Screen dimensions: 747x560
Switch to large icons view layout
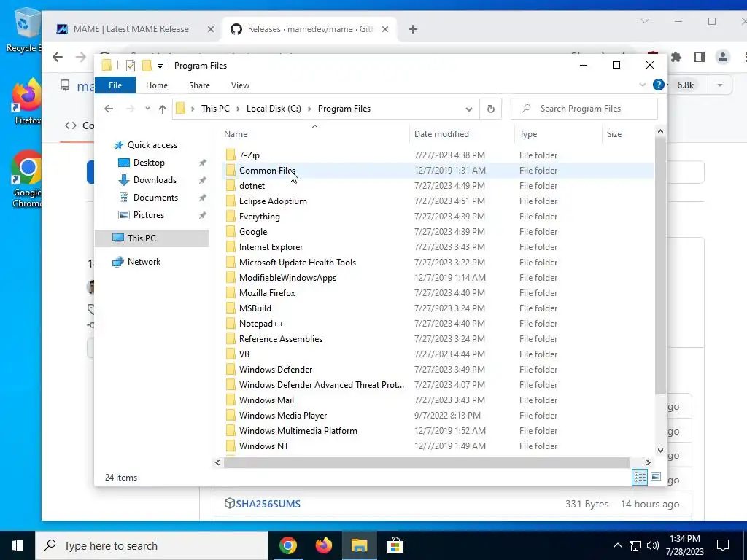click(656, 477)
